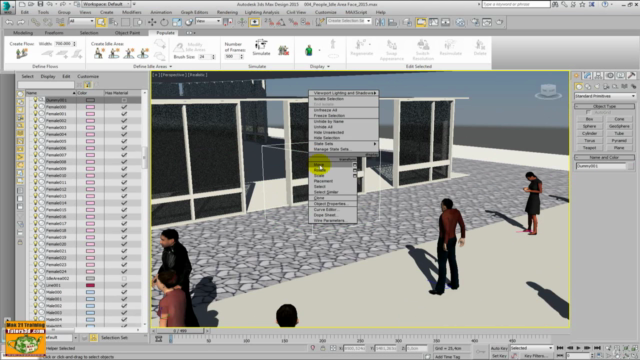Switch to the Modeling ribbon tab

coord(23,33)
